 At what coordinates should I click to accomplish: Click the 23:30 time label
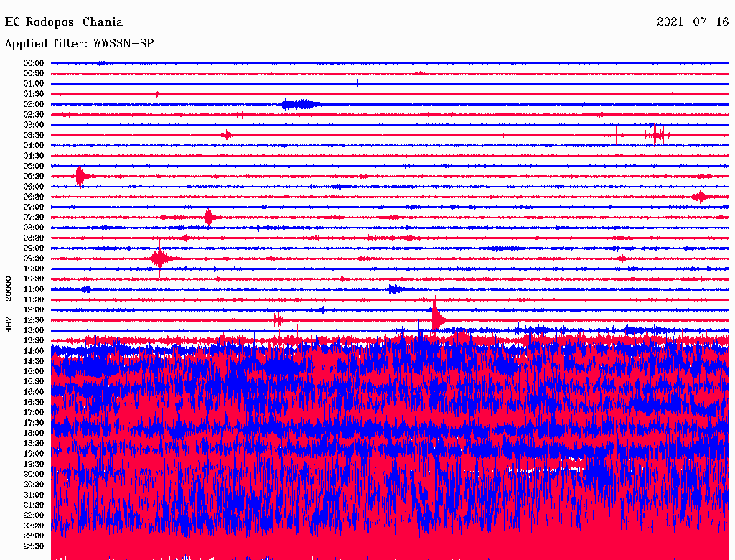click(x=34, y=546)
